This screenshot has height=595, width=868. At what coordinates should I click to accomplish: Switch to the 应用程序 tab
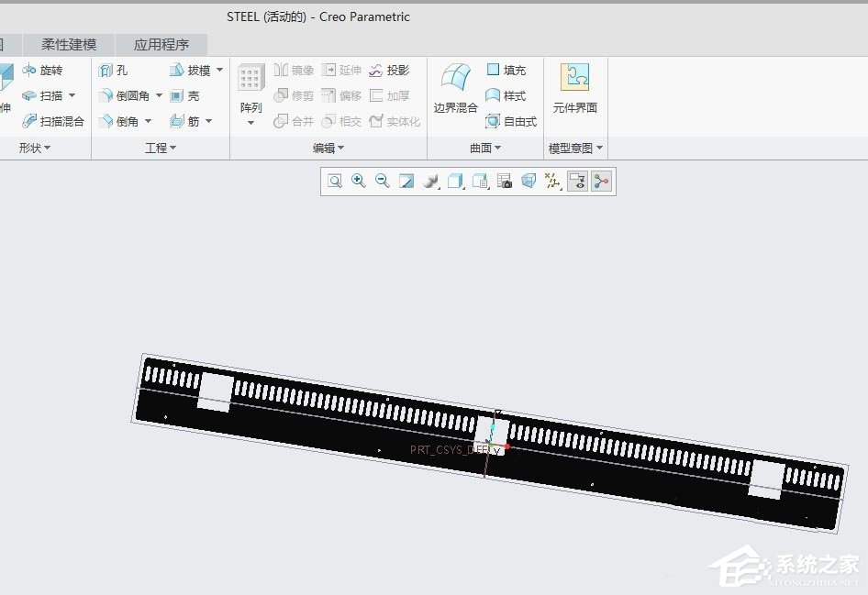point(161,43)
